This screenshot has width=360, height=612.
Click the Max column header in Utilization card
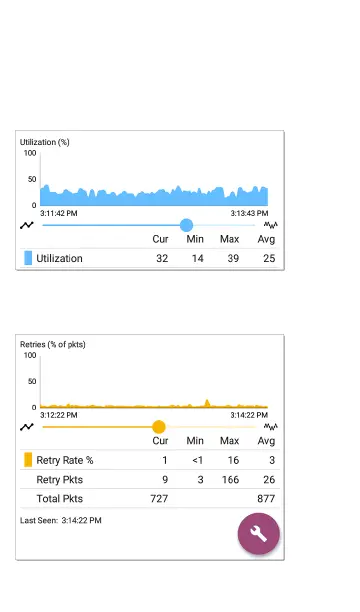pyautogui.click(x=230, y=239)
